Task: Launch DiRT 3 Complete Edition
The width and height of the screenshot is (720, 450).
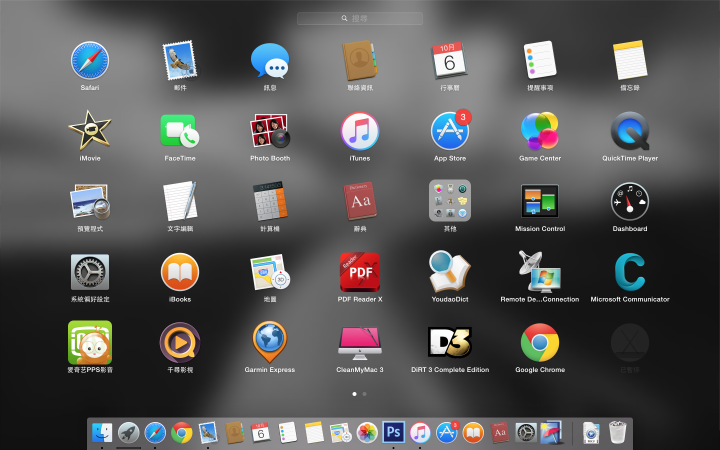Action: (x=450, y=343)
